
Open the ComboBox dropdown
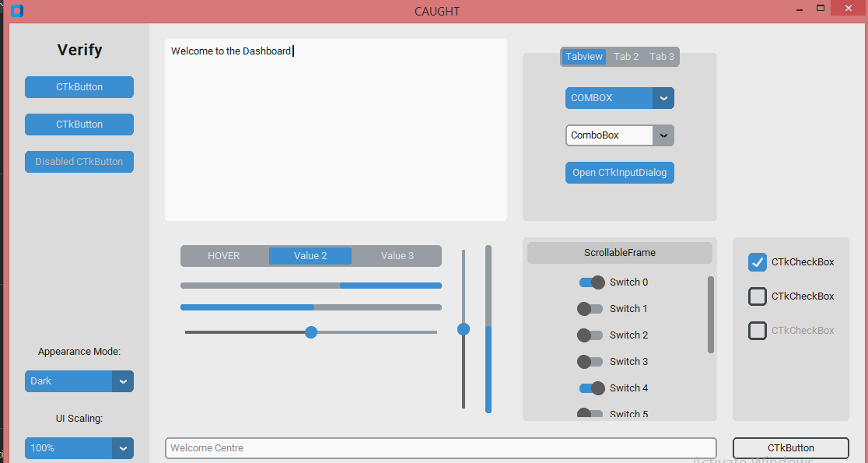(663, 135)
